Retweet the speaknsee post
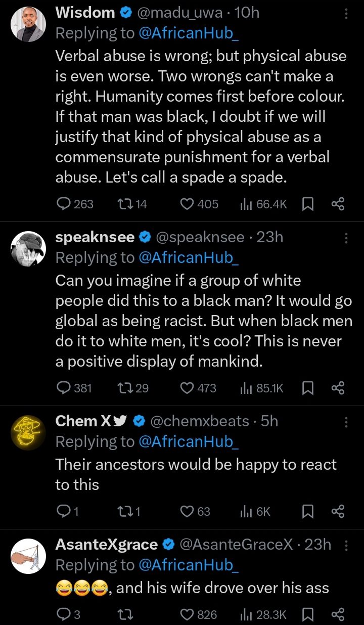Screen dimensions: 364x625 [124, 388]
